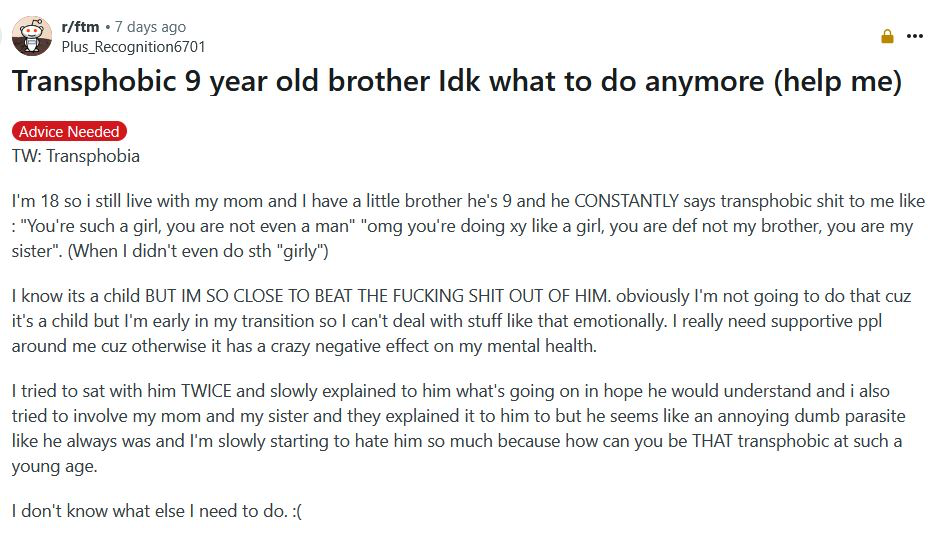Open the r/ftm subreddit link
944x533 pixels.
(x=80, y=27)
